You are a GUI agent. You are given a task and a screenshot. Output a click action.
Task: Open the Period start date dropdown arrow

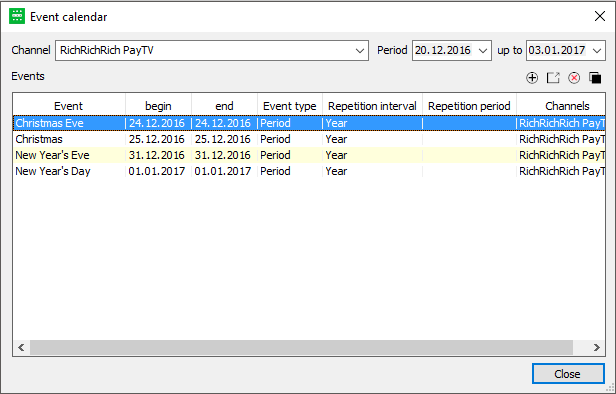pyautogui.click(x=483, y=51)
